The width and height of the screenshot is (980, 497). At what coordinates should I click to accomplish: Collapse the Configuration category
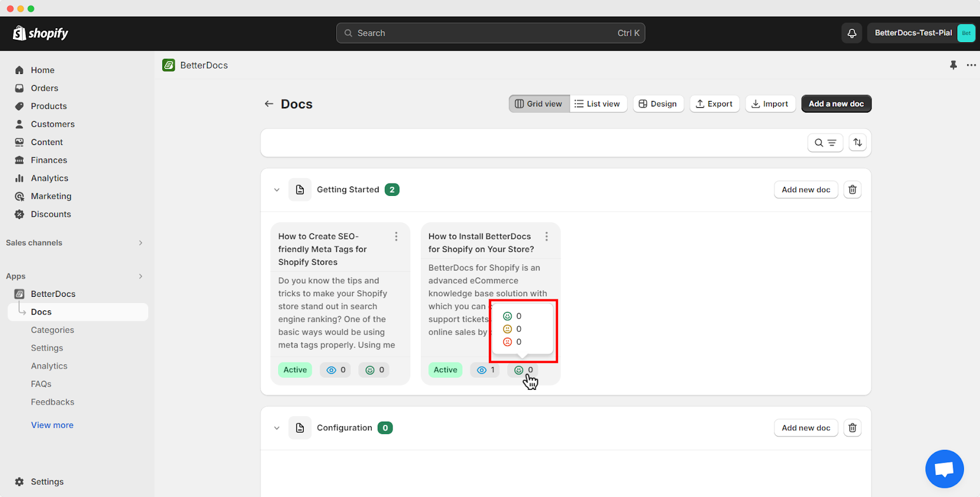(277, 428)
